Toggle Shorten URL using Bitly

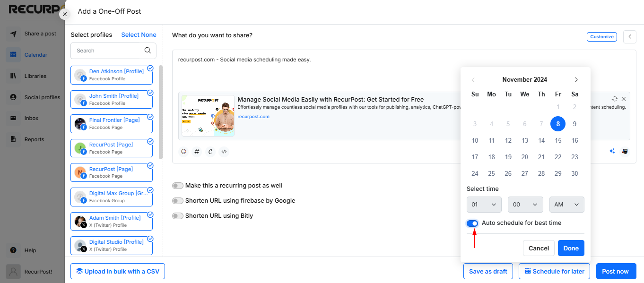[x=178, y=216]
